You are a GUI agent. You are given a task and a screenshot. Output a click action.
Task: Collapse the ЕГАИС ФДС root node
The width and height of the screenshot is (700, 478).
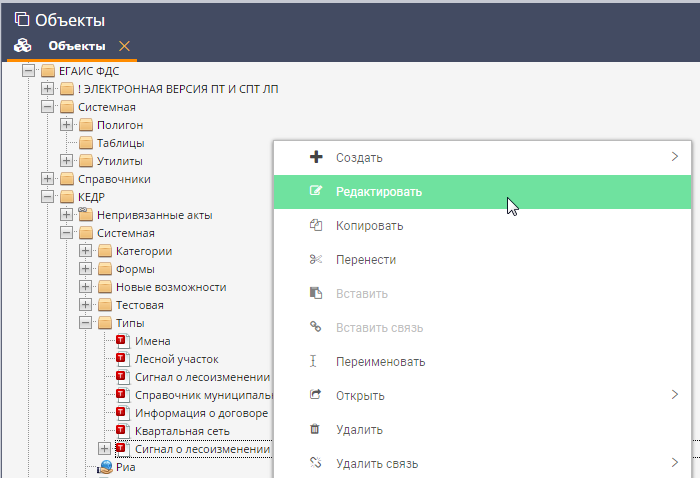pyautogui.click(x=29, y=71)
